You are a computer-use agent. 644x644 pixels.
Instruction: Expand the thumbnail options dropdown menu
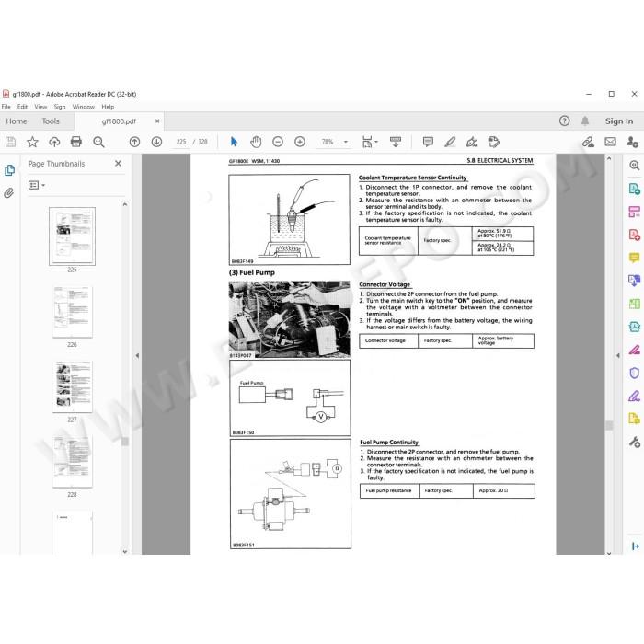(x=37, y=185)
